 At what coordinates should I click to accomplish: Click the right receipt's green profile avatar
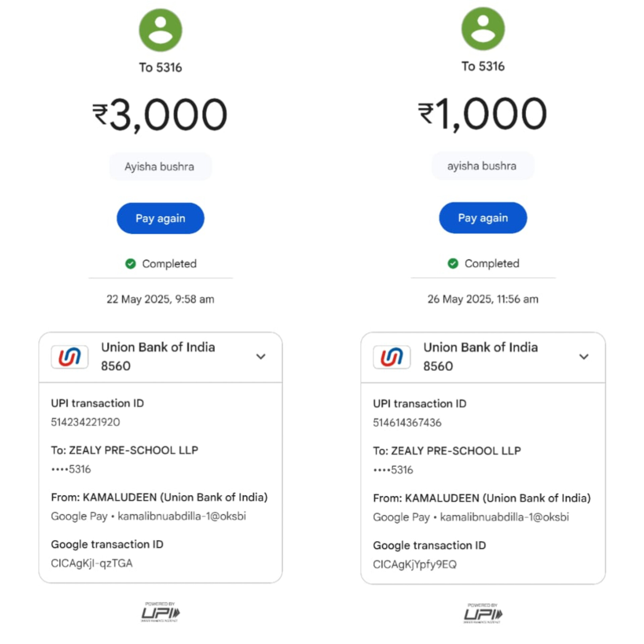coord(483,29)
